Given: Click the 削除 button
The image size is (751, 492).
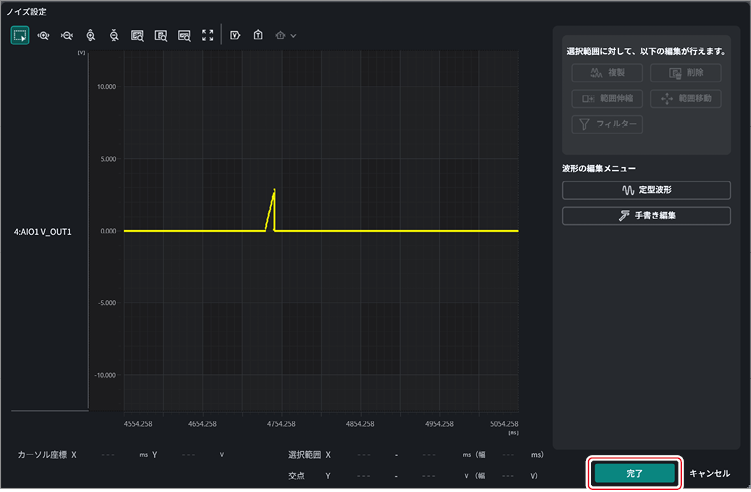Looking at the screenshot, I should click(x=685, y=73).
